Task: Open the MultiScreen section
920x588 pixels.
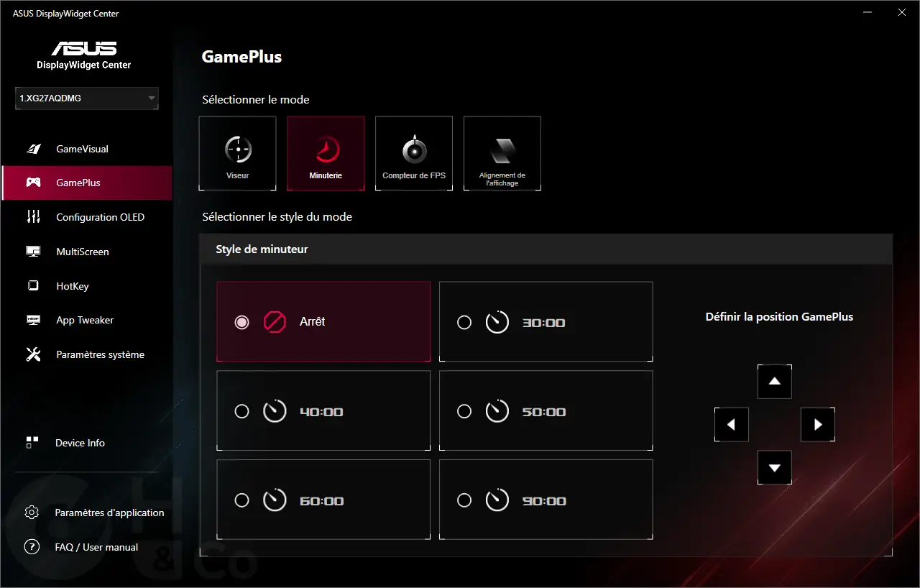Action: (x=87, y=252)
